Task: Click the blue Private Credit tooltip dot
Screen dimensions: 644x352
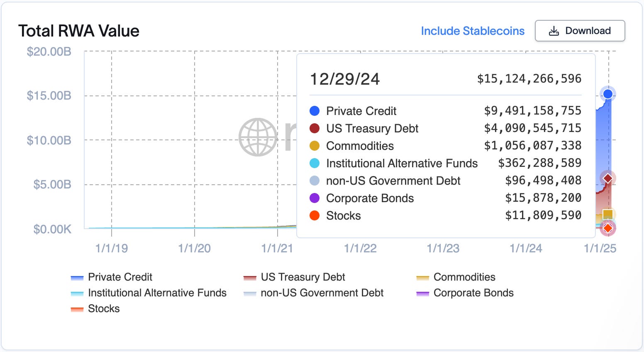Action: 315,111
